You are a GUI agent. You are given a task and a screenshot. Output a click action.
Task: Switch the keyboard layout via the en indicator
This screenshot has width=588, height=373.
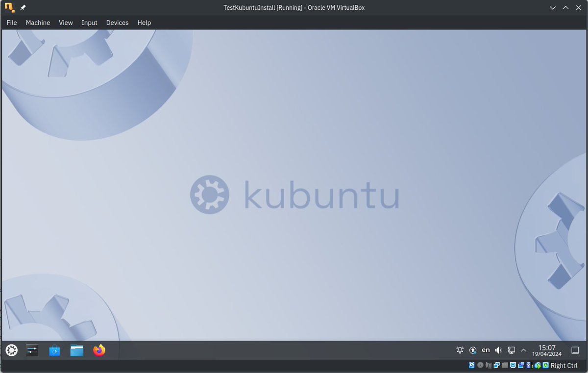486,350
